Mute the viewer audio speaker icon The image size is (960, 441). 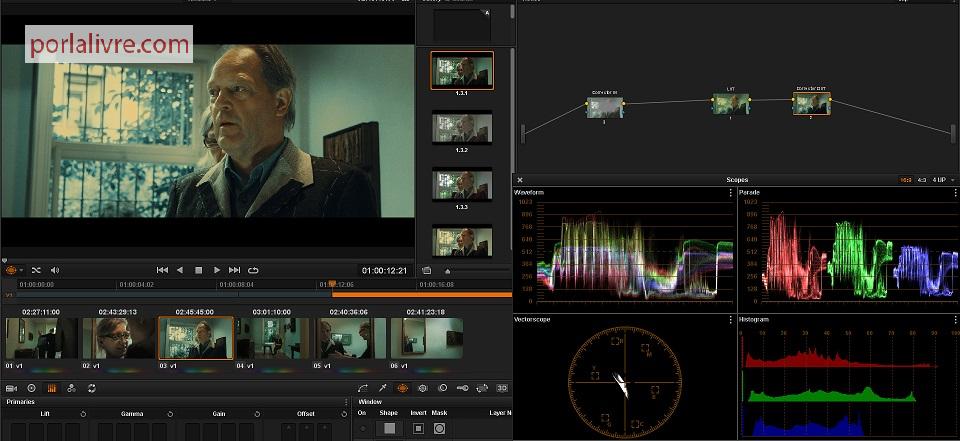[x=54, y=270]
